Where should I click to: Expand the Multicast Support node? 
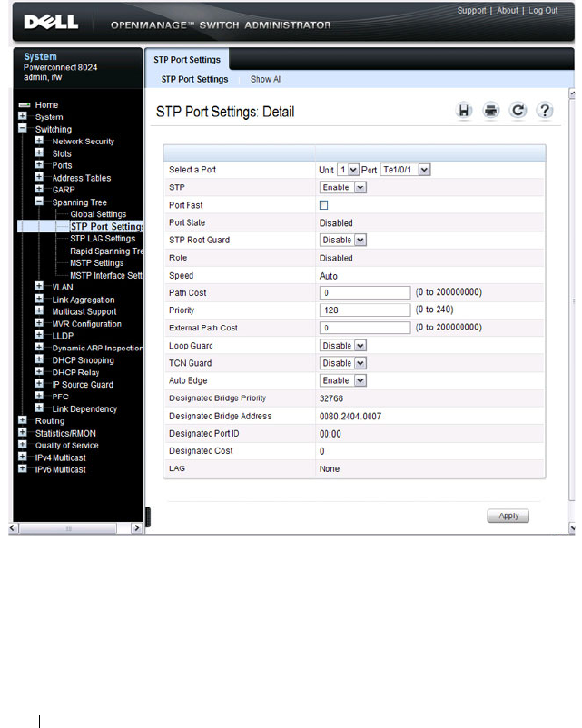click(x=39, y=310)
